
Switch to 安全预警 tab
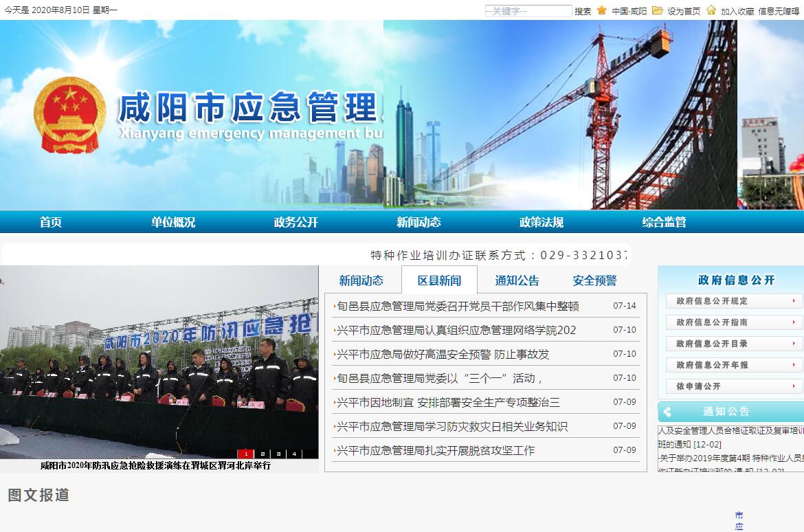[x=595, y=280]
